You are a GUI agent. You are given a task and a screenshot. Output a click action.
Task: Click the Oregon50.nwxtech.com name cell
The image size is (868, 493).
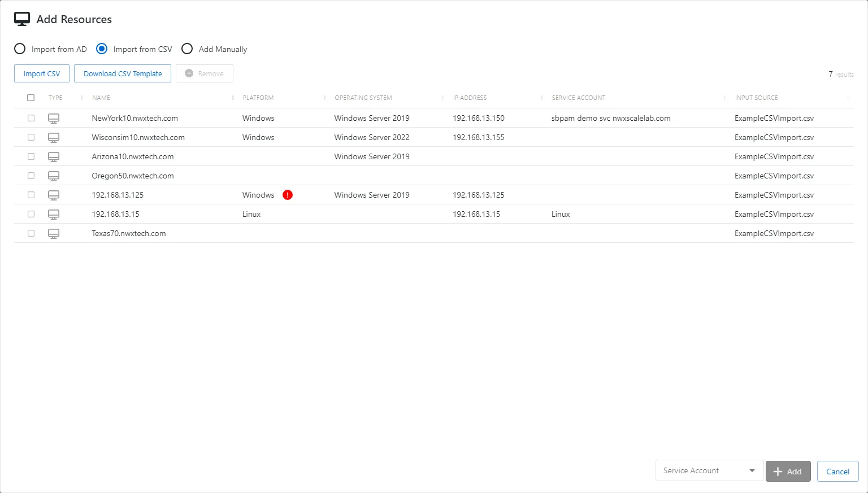pyautogui.click(x=133, y=176)
